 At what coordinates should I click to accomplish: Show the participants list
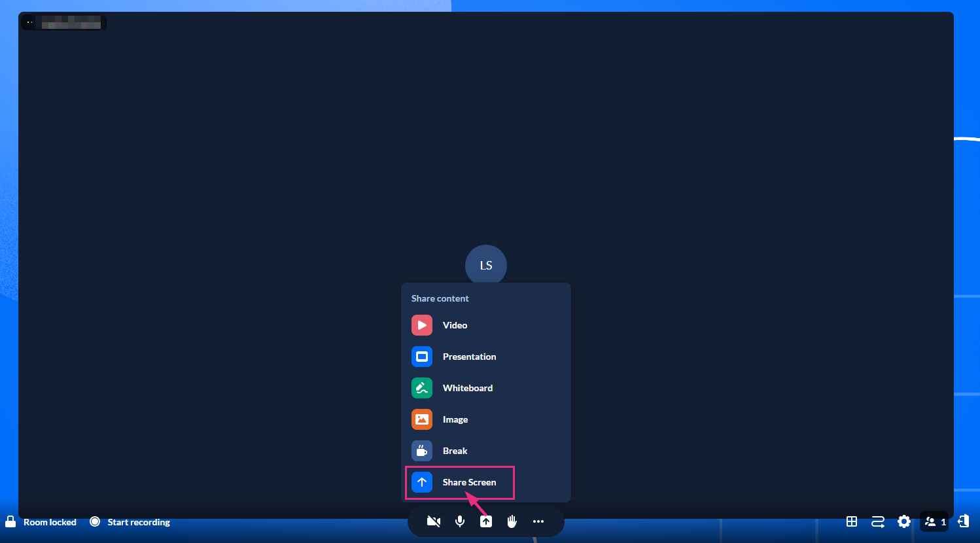click(934, 521)
